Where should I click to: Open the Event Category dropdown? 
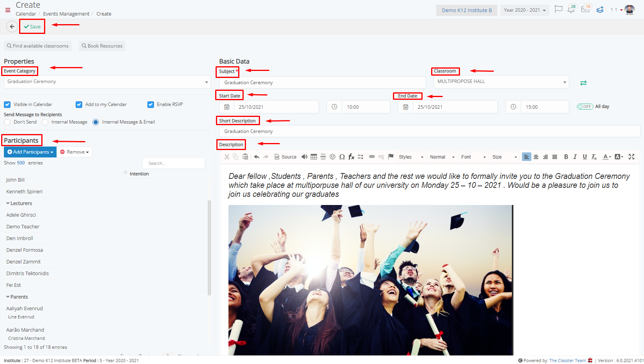coord(107,82)
